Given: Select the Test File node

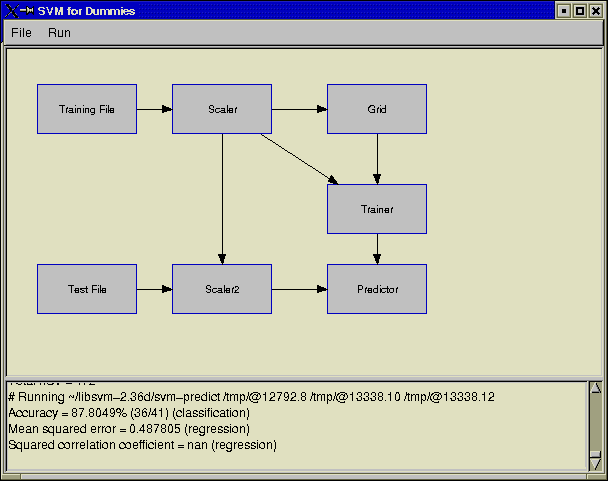Looking at the screenshot, I should click(x=87, y=289).
